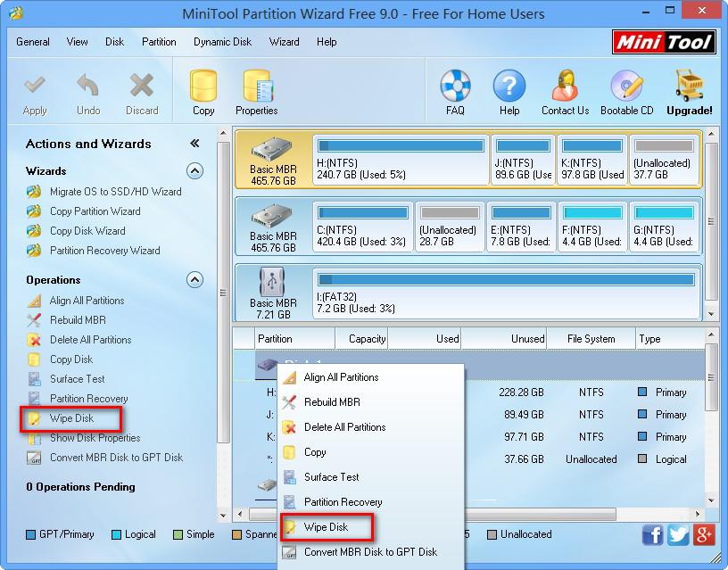The image size is (728, 570).
Task: Click the Apply checkmark toolbar icon
Action: coord(35,86)
